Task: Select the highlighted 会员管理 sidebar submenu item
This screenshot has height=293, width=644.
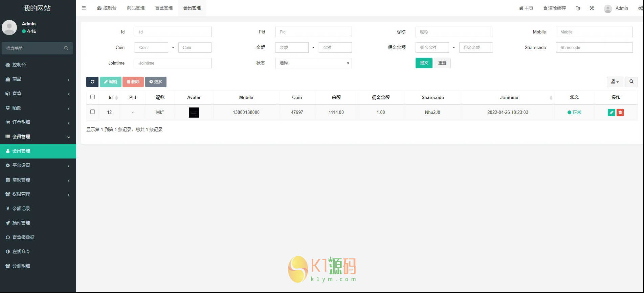Action: (38, 151)
